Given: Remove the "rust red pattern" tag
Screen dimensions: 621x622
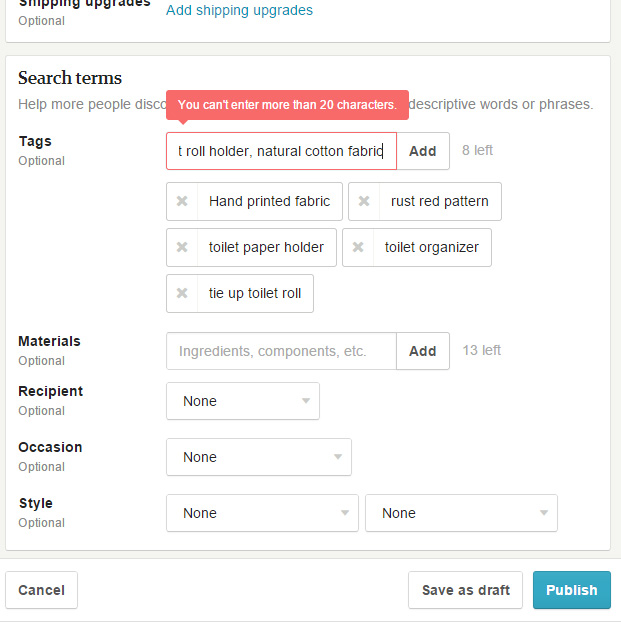Looking at the screenshot, I should (364, 201).
